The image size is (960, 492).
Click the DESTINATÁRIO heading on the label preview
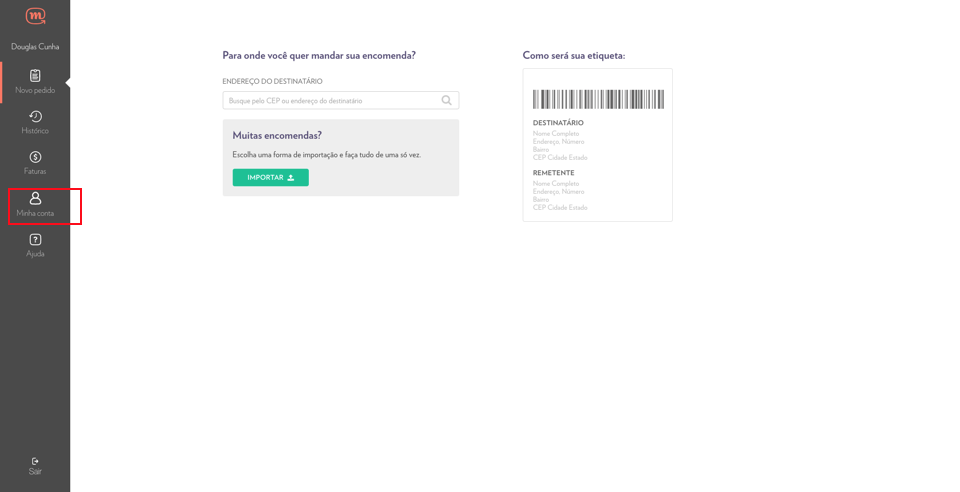point(558,123)
